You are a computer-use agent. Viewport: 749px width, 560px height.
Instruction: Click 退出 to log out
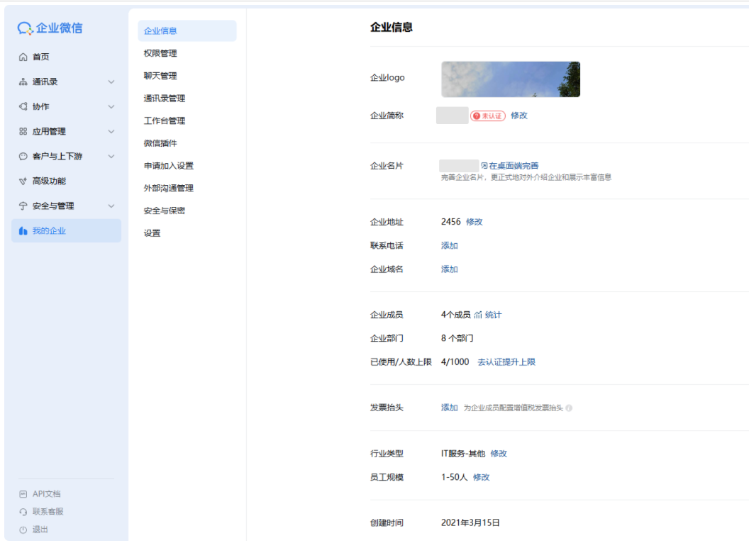(40, 530)
